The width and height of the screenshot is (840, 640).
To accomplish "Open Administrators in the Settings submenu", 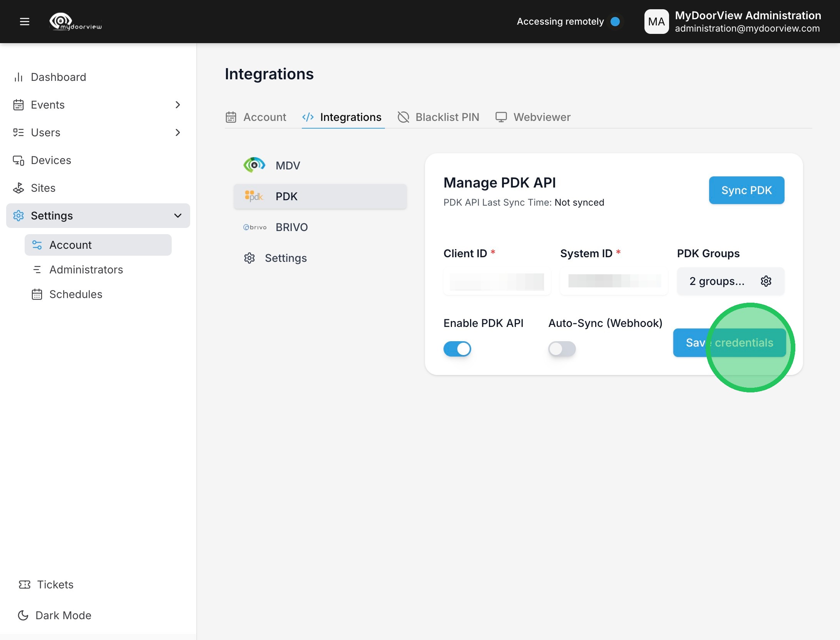I will [86, 270].
